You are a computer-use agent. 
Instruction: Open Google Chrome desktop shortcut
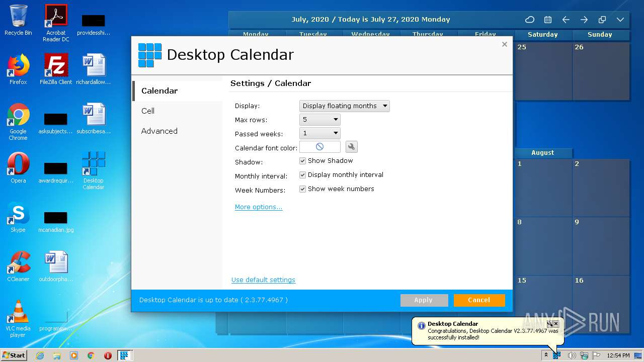[18, 122]
